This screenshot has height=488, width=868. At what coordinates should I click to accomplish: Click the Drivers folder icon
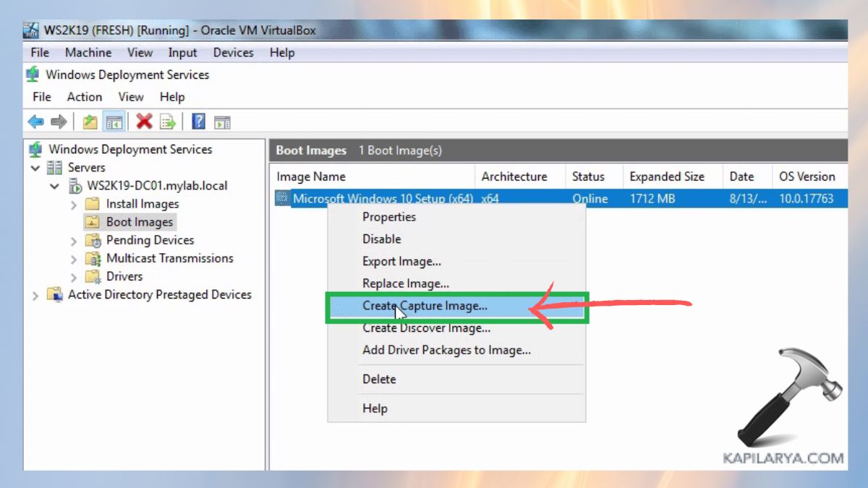tap(93, 276)
